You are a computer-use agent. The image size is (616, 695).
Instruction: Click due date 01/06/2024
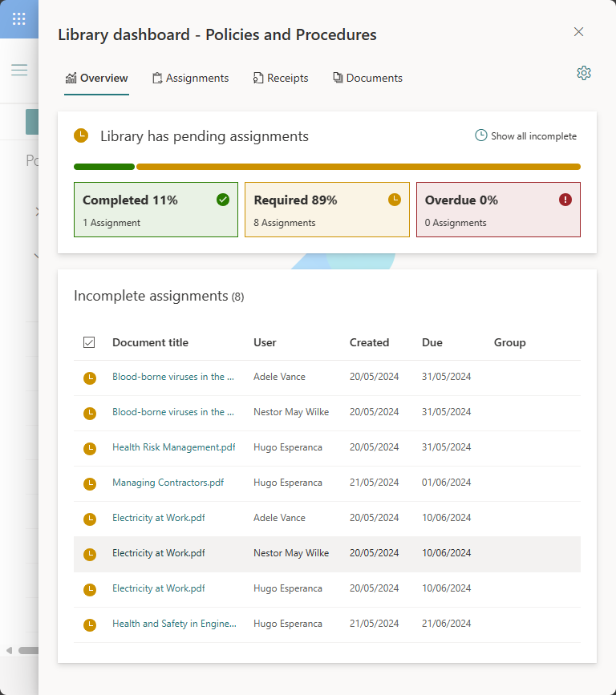click(x=446, y=483)
